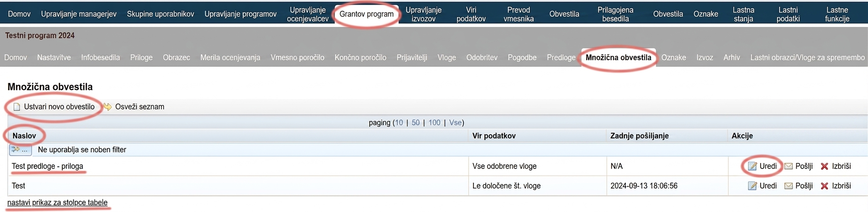The width and height of the screenshot is (868, 212).
Task: Click the edit pencil icon in the Test predloge - priloga row
Action: [x=752, y=166]
